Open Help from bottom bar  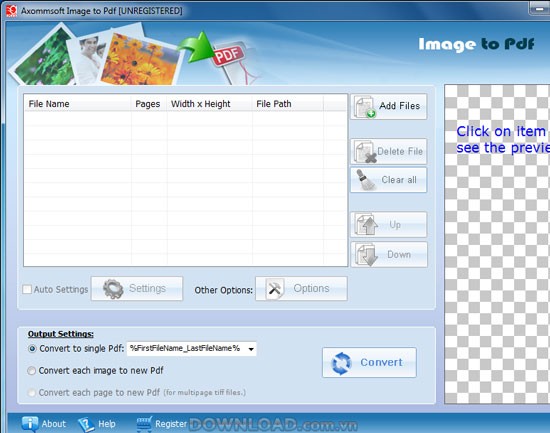click(x=97, y=424)
